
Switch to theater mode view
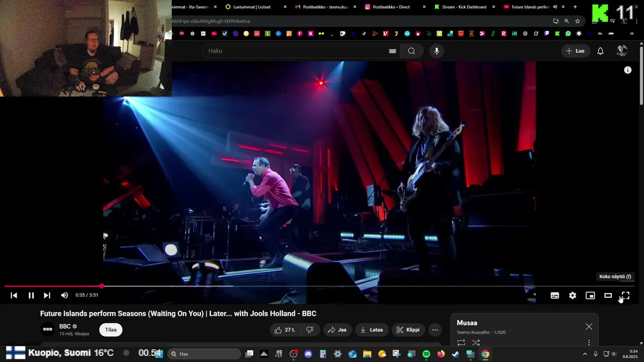608,296
